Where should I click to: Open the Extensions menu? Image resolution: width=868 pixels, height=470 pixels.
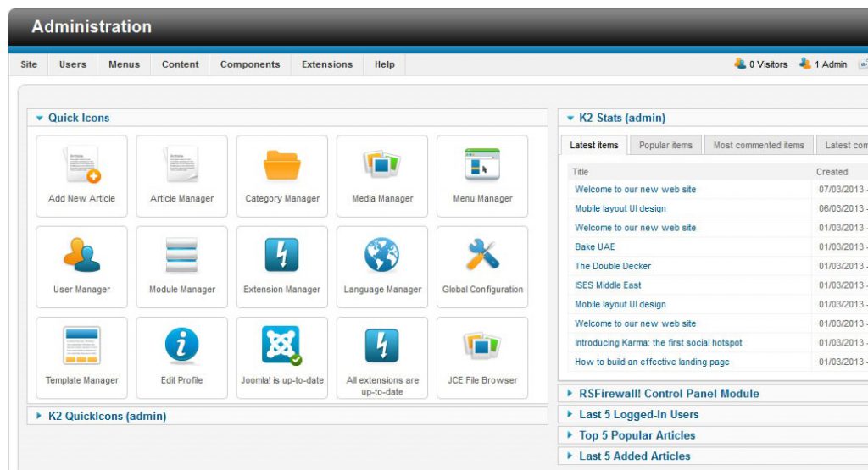coord(326,64)
